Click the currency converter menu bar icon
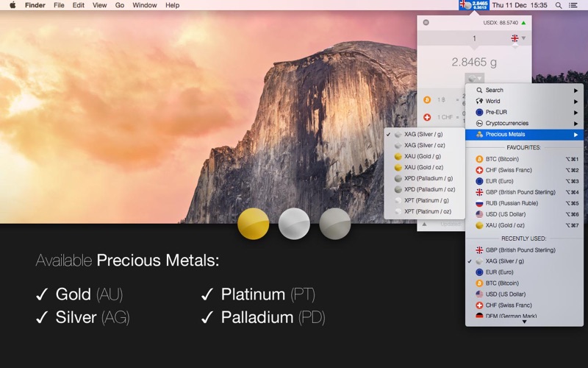 coord(474,5)
